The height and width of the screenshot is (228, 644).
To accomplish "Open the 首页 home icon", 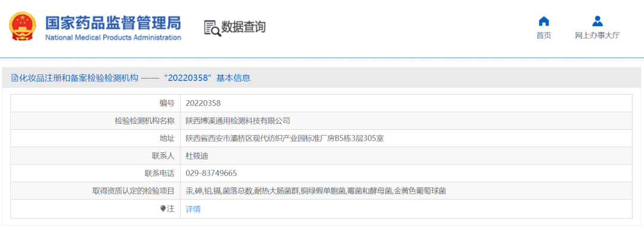I will [544, 21].
